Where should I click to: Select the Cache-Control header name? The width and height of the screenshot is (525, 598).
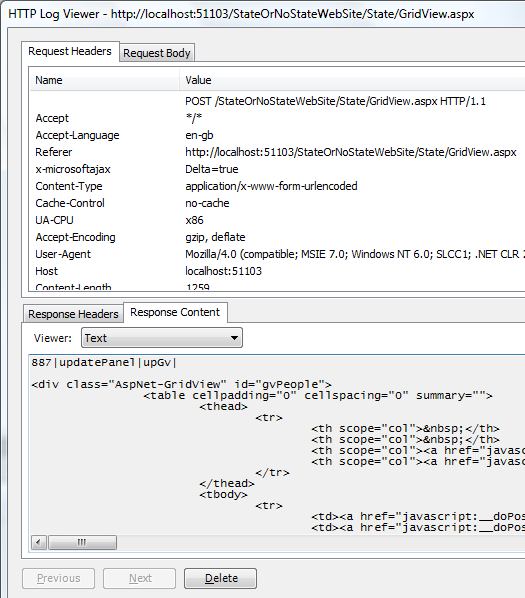70,203
